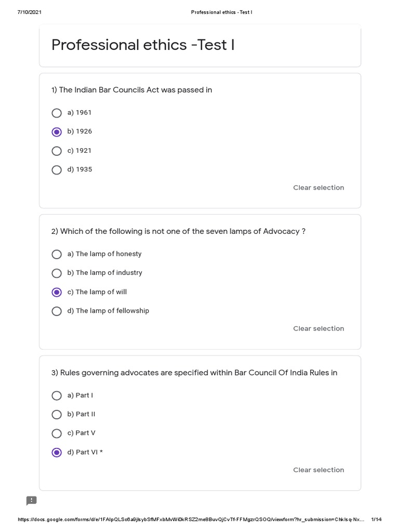Clear selection for seven lamps question
This screenshot has width=399, height=532.
318,328
